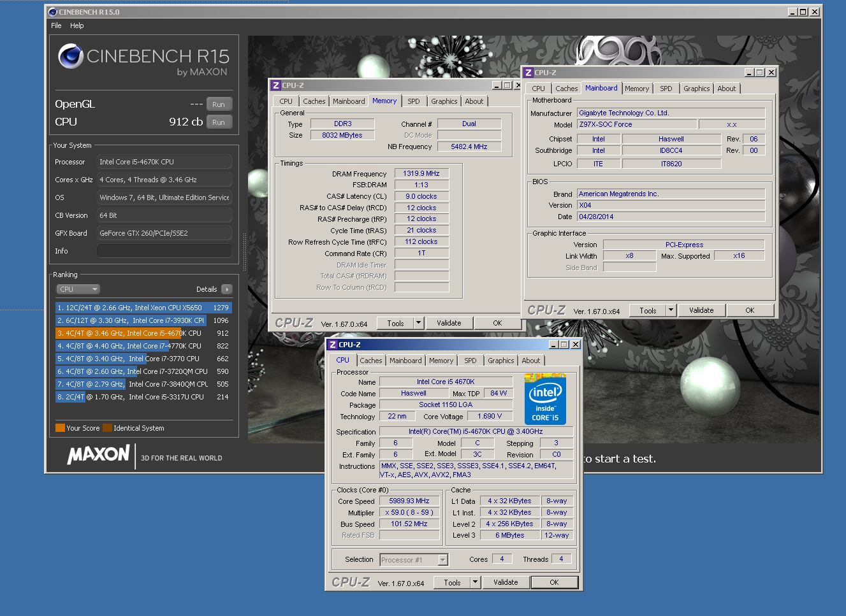Screen dimensions: 846x616
Task: Click the Multiplier value x 59.0
Action: tap(409, 512)
